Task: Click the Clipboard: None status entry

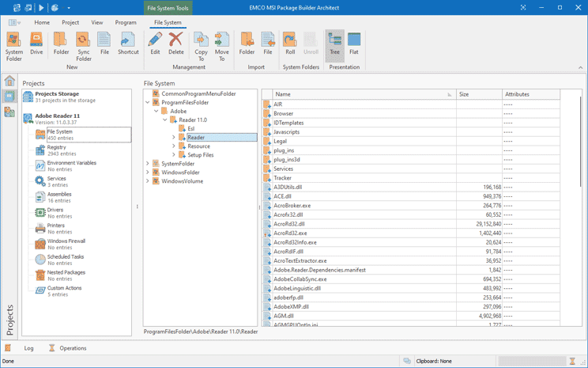Action: pos(434,361)
